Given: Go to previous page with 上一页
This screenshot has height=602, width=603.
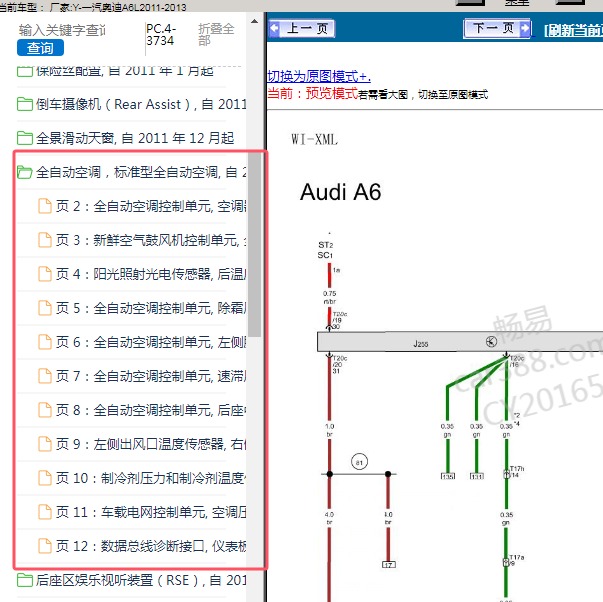Looking at the screenshot, I should 302,28.
